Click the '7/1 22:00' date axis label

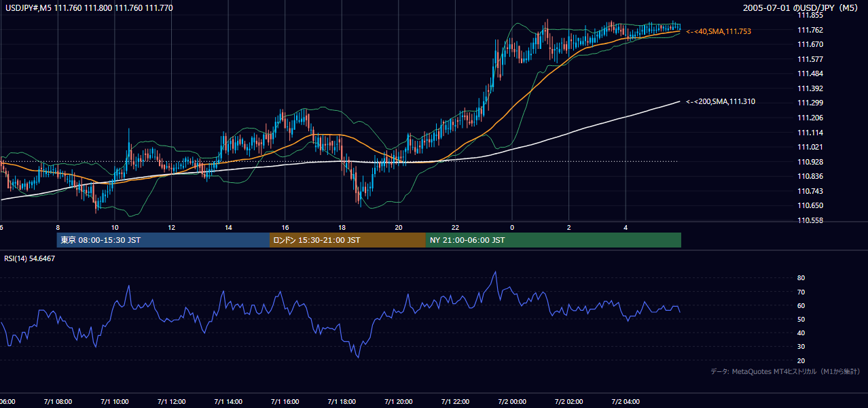tap(455, 402)
